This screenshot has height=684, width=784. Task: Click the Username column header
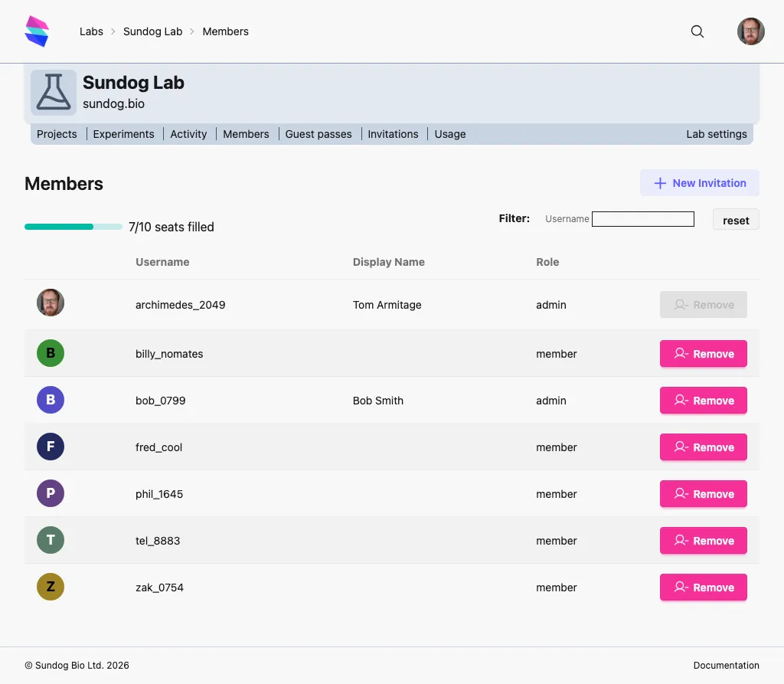click(162, 262)
